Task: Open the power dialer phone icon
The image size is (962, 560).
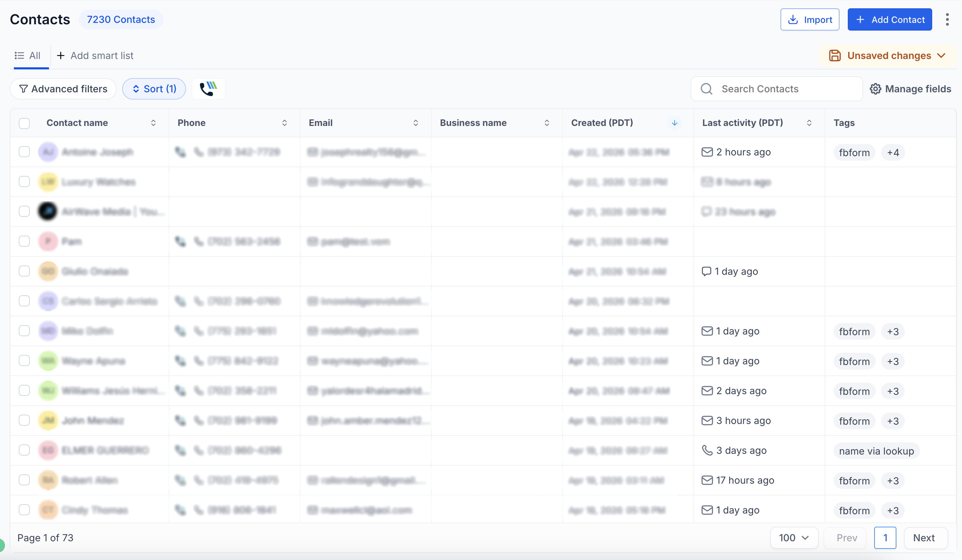Action: point(209,88)
